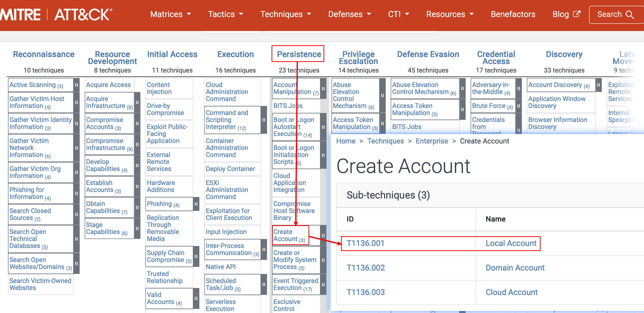644x313 pixels.
Task: Click the search magnifier icon
Action: coord(630,15)
